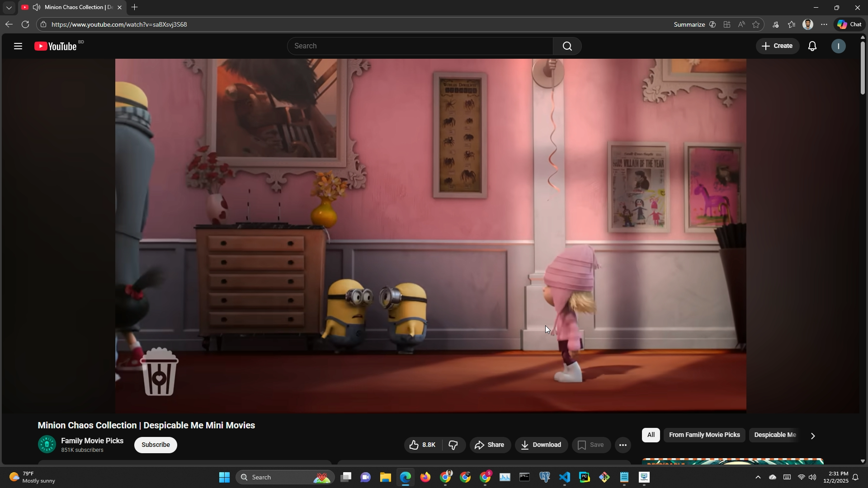Open YouTube notifications bell
This screenshot has height=488, width=868.
[812, 46]
